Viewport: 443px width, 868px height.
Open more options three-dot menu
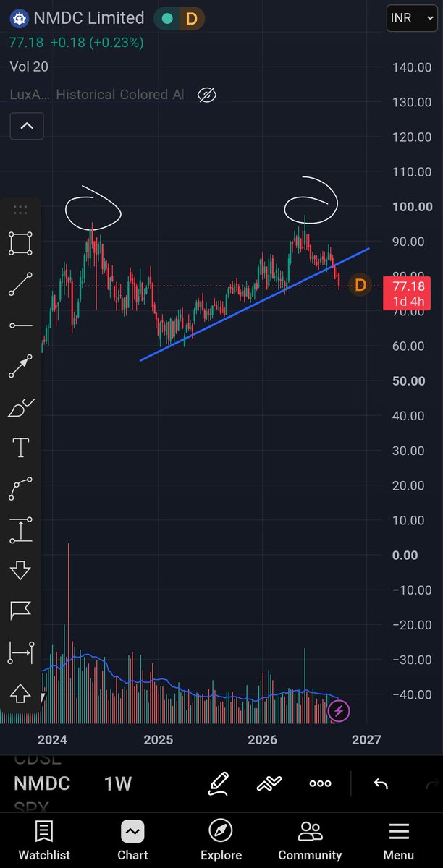(x=320, y=783)
